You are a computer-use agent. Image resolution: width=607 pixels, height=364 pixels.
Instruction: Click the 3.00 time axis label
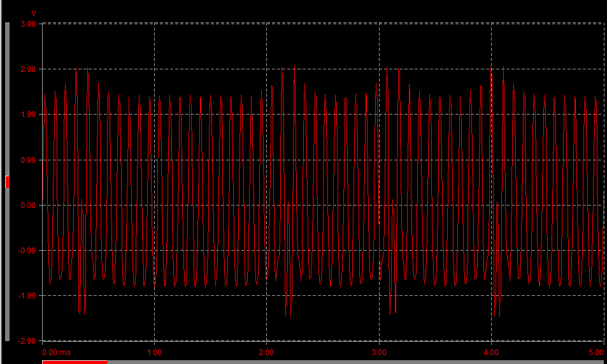coord(379,353)
